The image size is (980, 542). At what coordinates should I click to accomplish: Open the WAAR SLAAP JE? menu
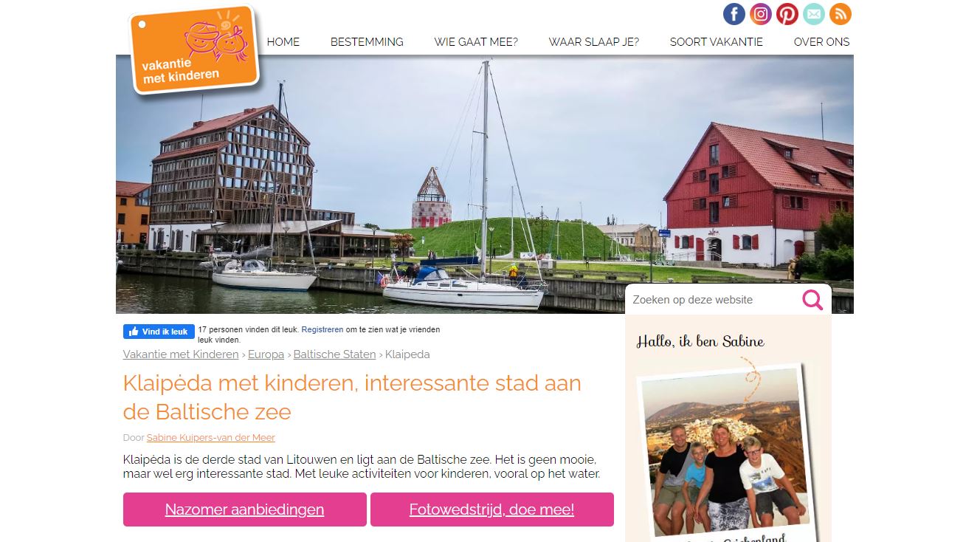tap(594, 42)
